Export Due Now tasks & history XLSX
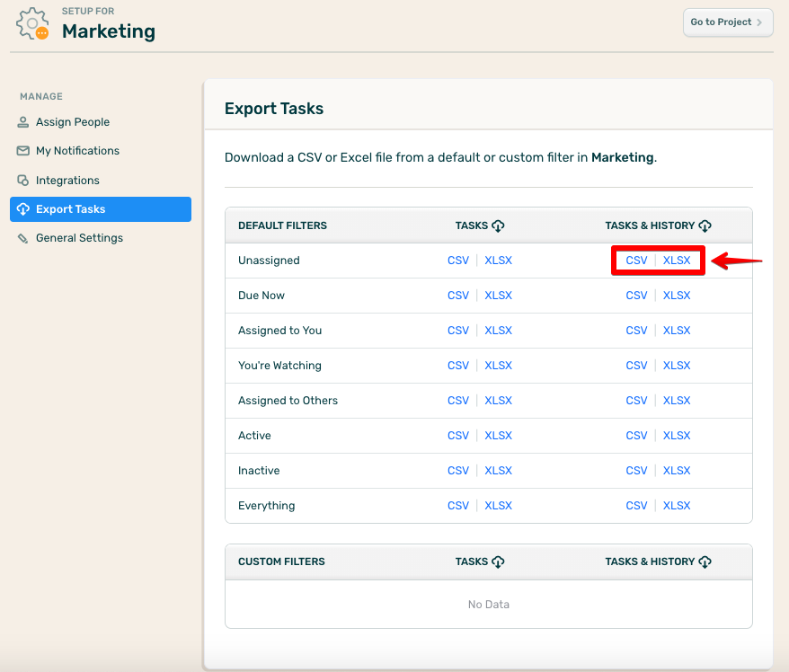Screen dimensions: 789x672 (677, 296)
